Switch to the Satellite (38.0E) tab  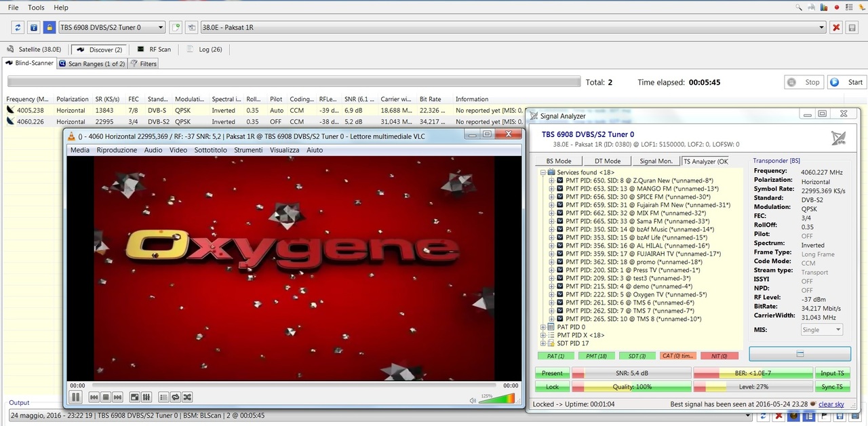click(x=35, y=50)
